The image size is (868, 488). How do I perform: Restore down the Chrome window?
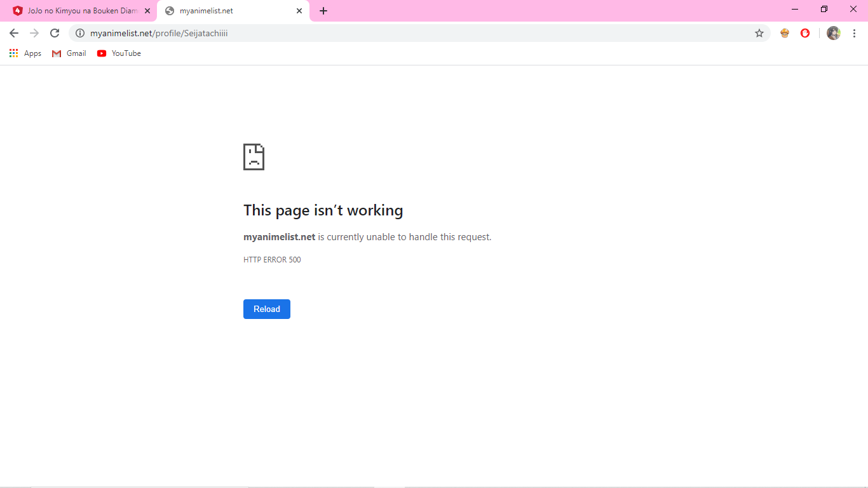[824, 9]
